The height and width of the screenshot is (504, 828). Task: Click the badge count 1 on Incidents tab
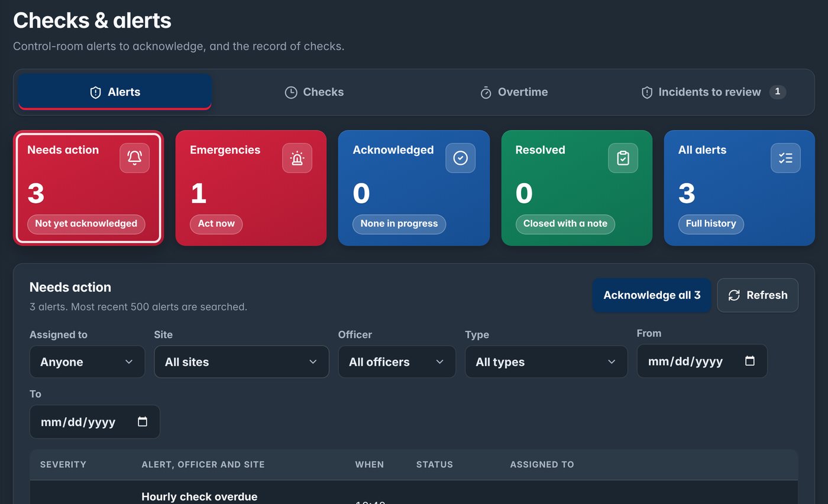[x=778, y=92]
